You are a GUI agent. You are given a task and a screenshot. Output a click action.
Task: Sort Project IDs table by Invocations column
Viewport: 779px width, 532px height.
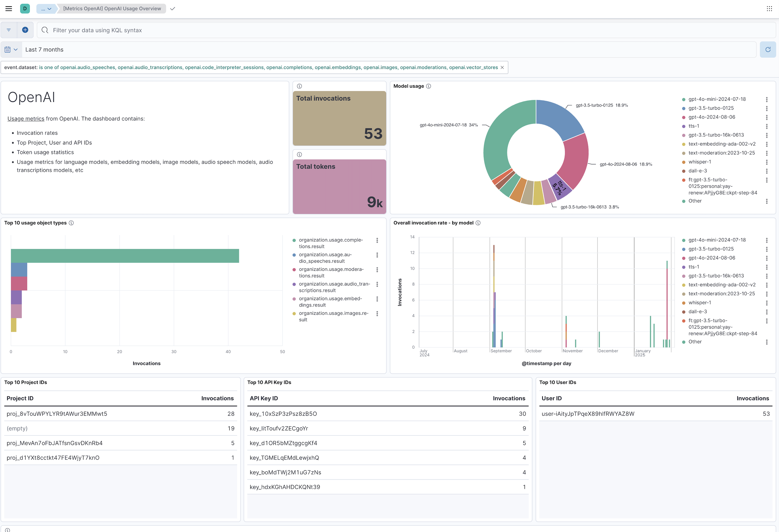click(x=217, y=398)
